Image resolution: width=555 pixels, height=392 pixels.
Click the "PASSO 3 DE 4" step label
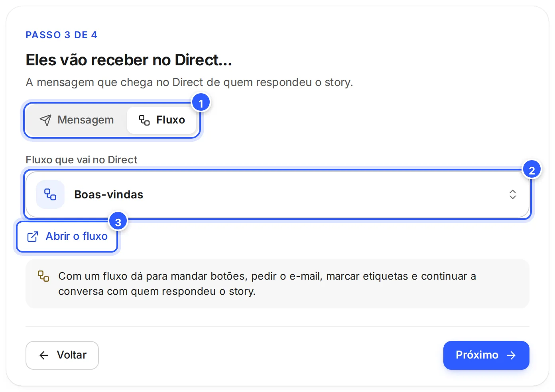(61, 35)
